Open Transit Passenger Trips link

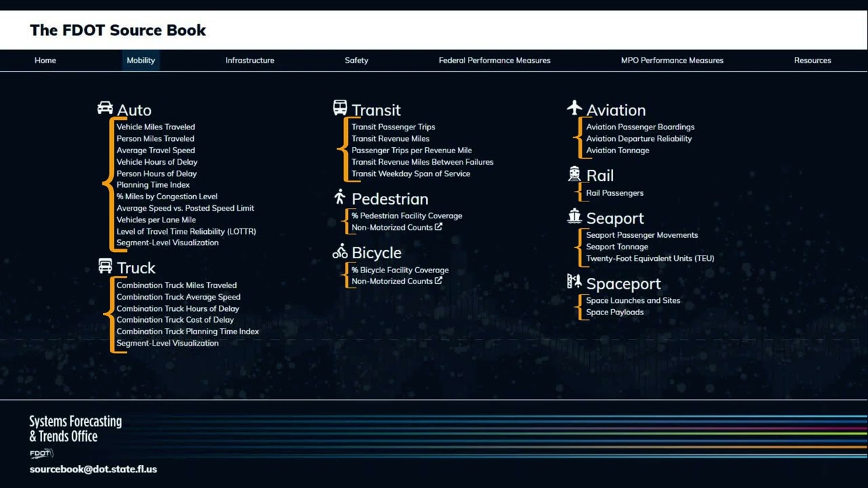click(393, 127)
